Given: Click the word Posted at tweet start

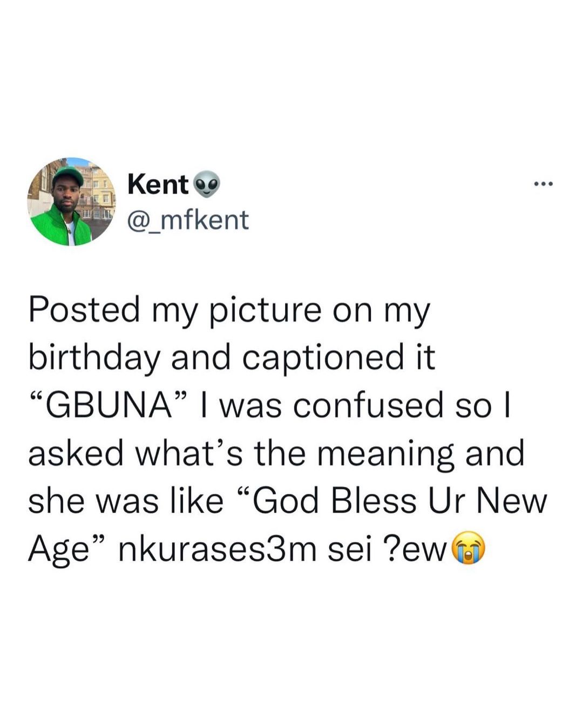Looking at the screenshot, I should [84, 311].
